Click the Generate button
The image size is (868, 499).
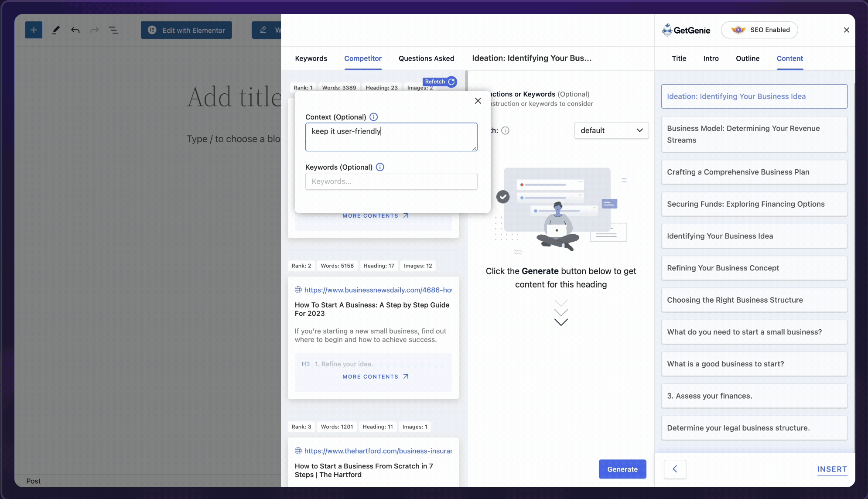pyautogui.click(x=622, y=468)
